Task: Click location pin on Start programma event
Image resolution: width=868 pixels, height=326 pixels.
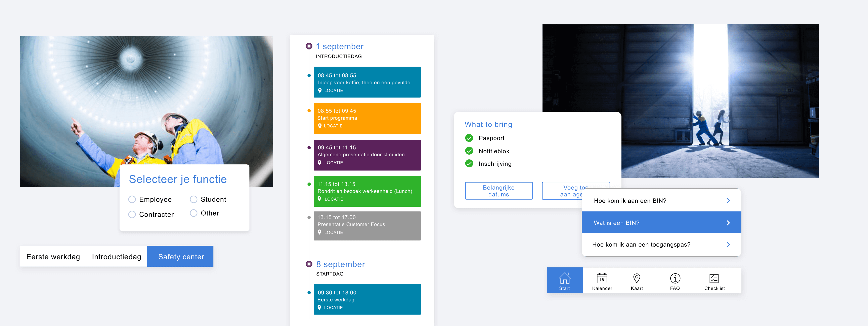Action: point(320,126)
